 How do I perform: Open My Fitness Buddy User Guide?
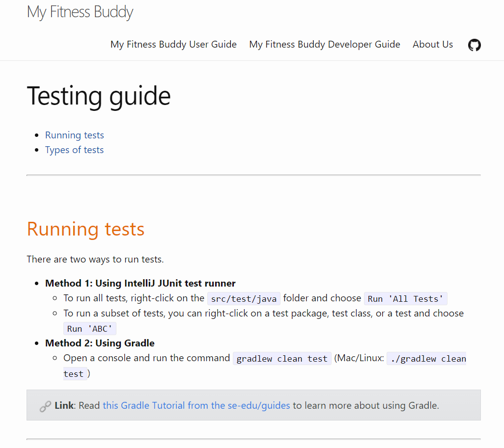coord(173,44)
